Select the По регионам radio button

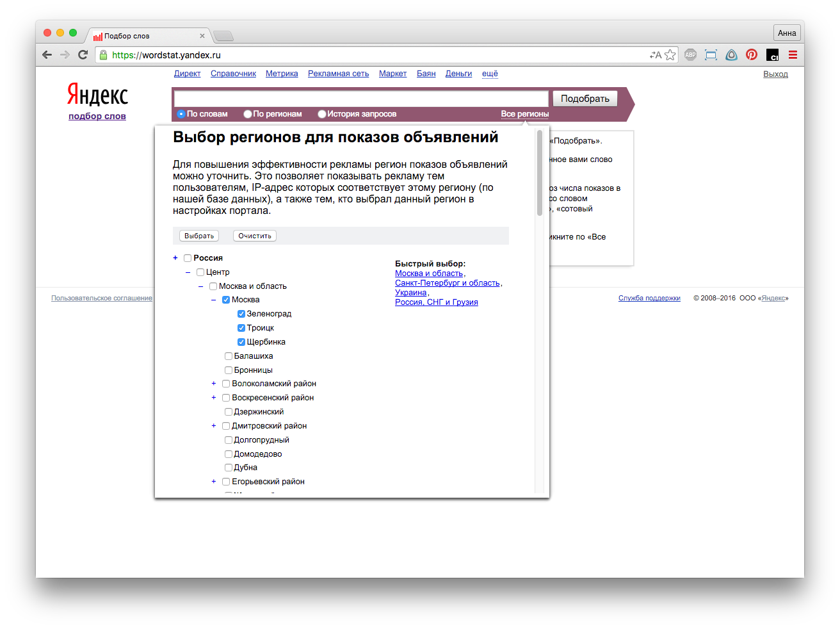click(x=248, y=114)
